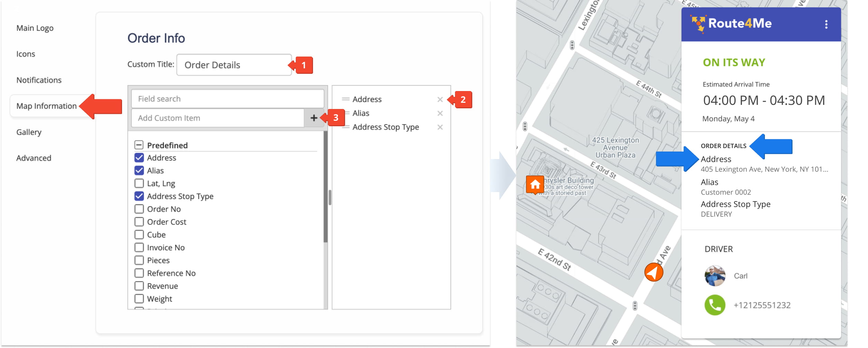The height and width of the screenshot is (348, 868).
Task: Go to the Gallery settings
Action: [x=29, y=132]
